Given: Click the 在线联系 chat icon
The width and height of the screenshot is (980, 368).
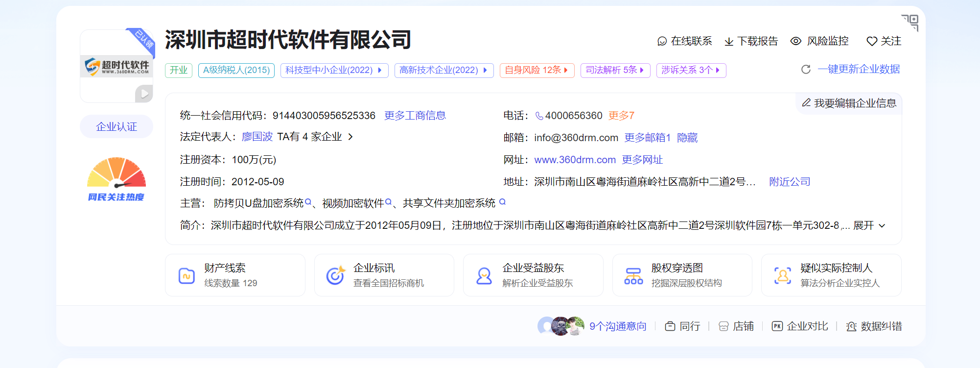Looking at the screenshot, I should 662,41.
